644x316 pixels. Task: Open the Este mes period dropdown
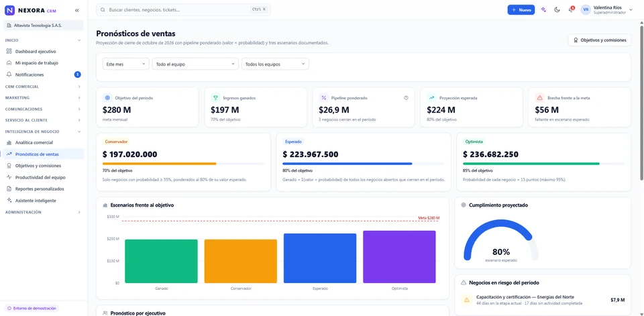pyautogui.click(x=125, y=64)
